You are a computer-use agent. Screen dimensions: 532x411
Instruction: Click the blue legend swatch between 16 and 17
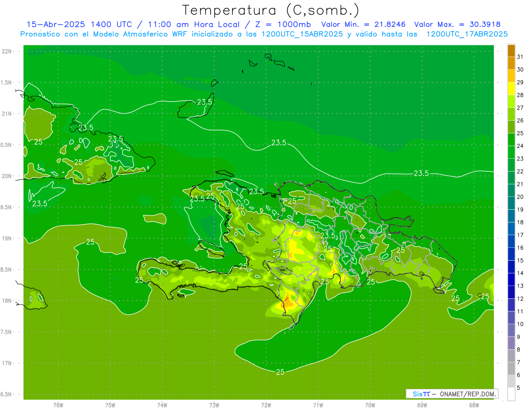[511, 242]
